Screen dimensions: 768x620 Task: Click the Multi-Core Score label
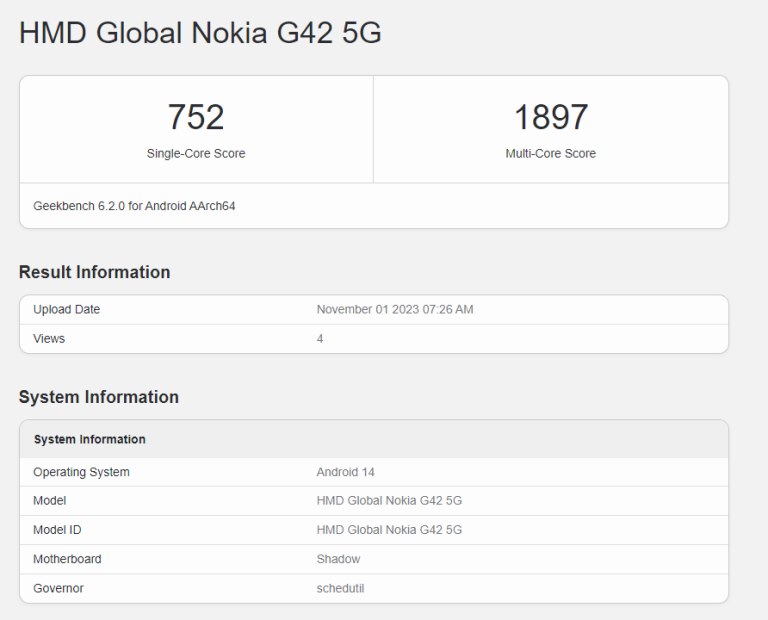[x=551, y=153]
